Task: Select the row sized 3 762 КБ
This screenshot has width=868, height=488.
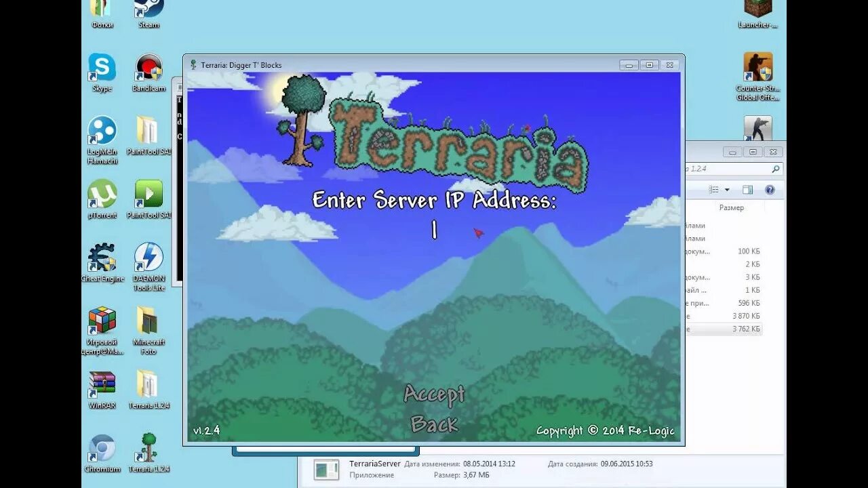Action: pos(723,329)
